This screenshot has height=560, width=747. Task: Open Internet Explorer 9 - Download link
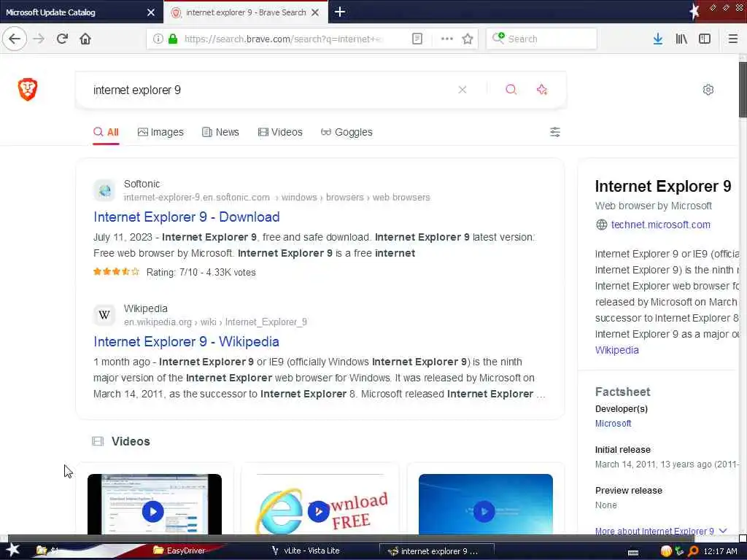point(186,217)
